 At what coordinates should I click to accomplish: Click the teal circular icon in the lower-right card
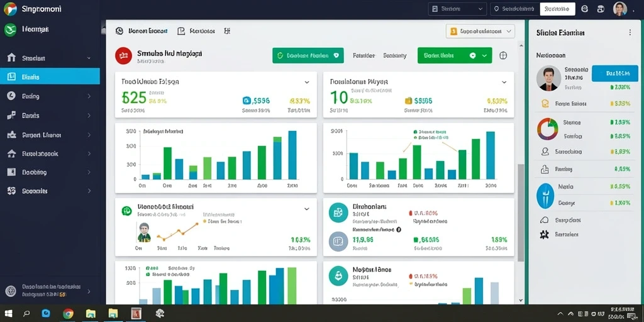338,276
